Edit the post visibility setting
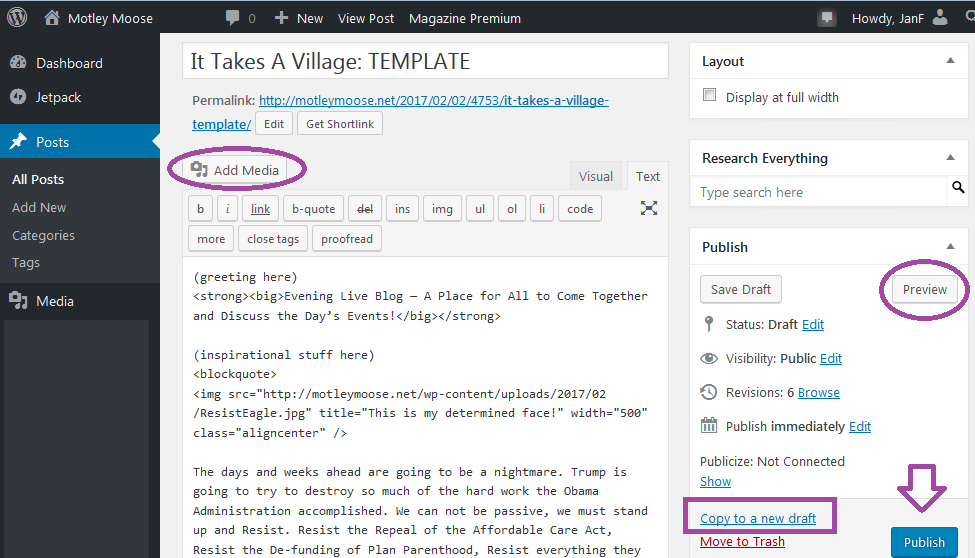This screenshot has height=558, width=975. click(x=831, y=358)
